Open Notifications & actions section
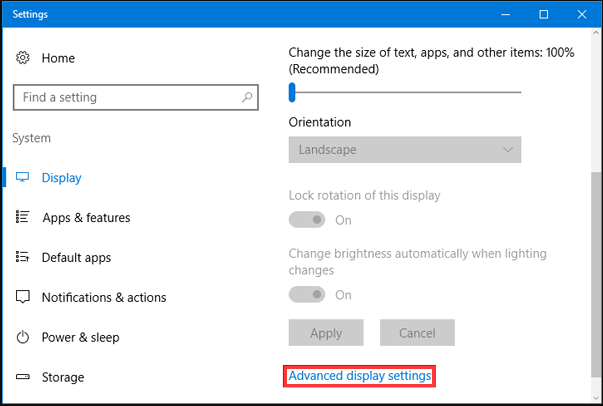 point(104,297)
